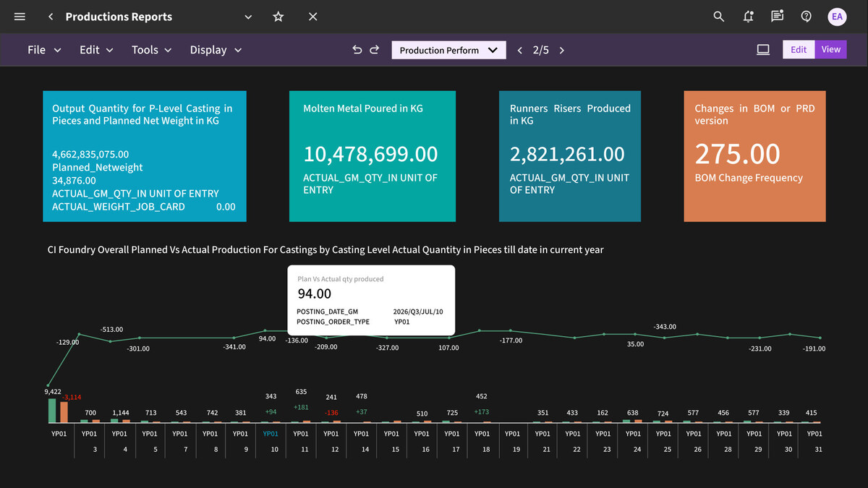The image size is (868, 488).
Task: Close the Productions Reports using X icon
Action: click(313, 17)
